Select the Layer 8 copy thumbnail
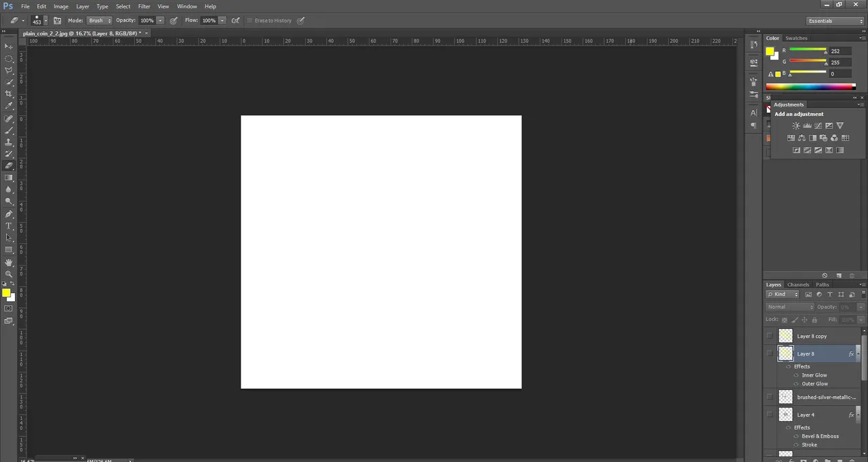 tap(785, 336)
